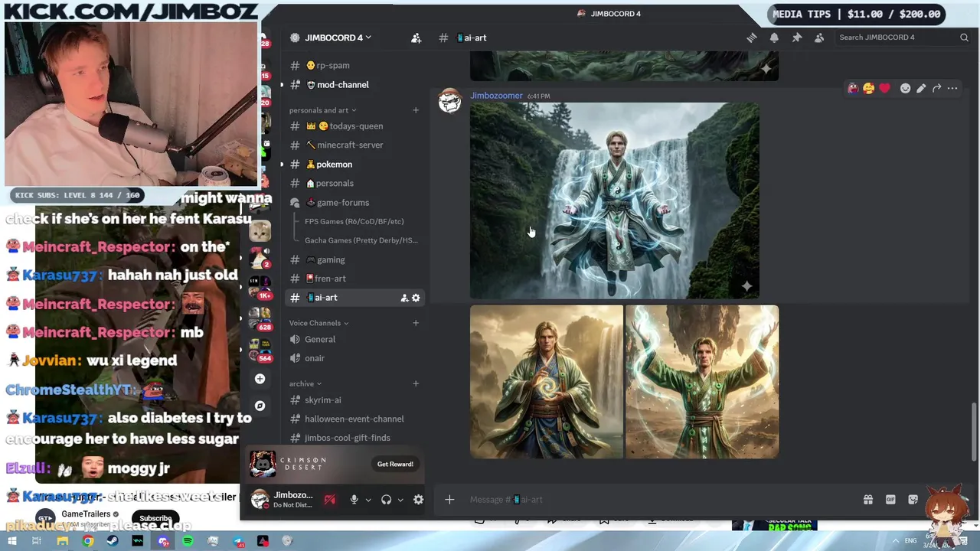Open the todays-queen channel
The image size is (980, 551).
354,126
